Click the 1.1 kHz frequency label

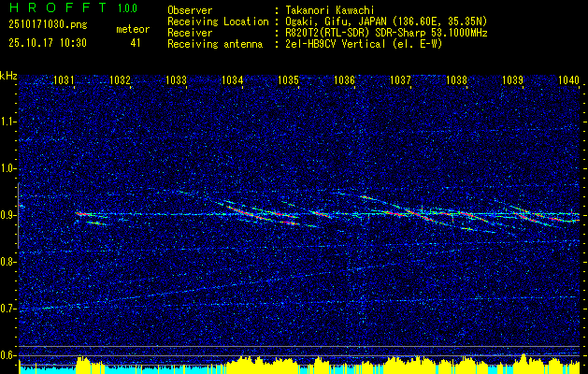click(x=7, y=122)
